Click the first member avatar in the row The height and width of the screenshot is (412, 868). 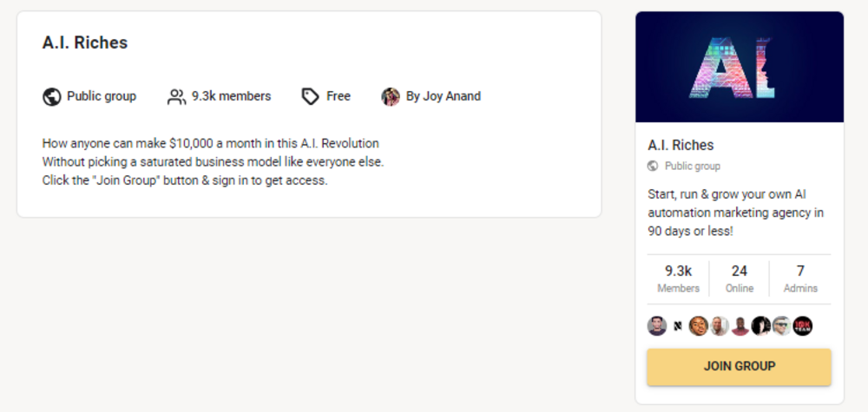657,326
